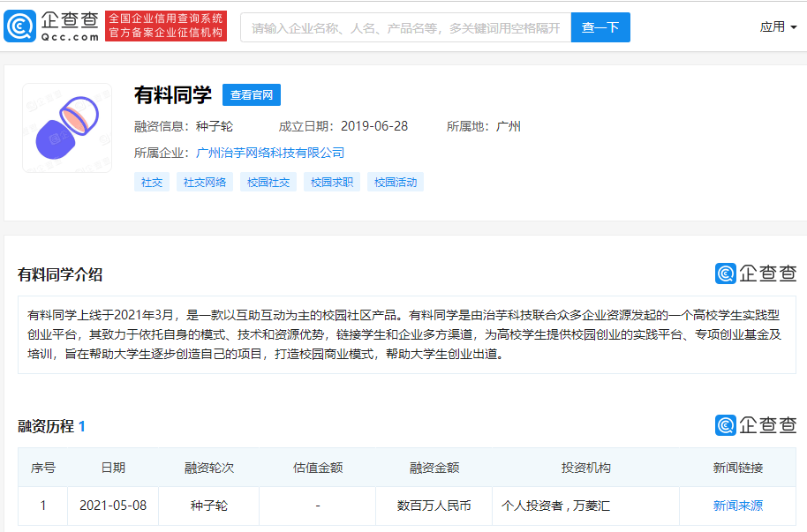
Task: Click the 数百万人民币 amount cell
Action: tap(434, 506)
